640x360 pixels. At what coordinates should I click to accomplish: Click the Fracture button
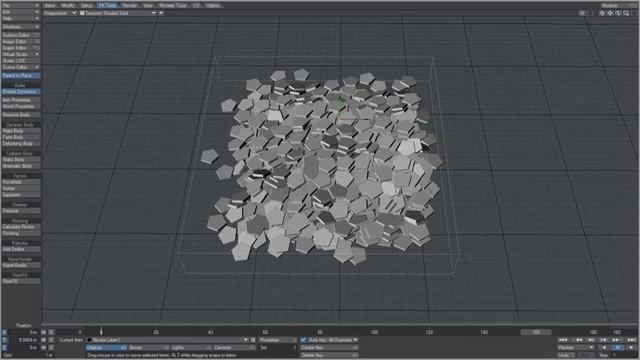click(20, 211)
